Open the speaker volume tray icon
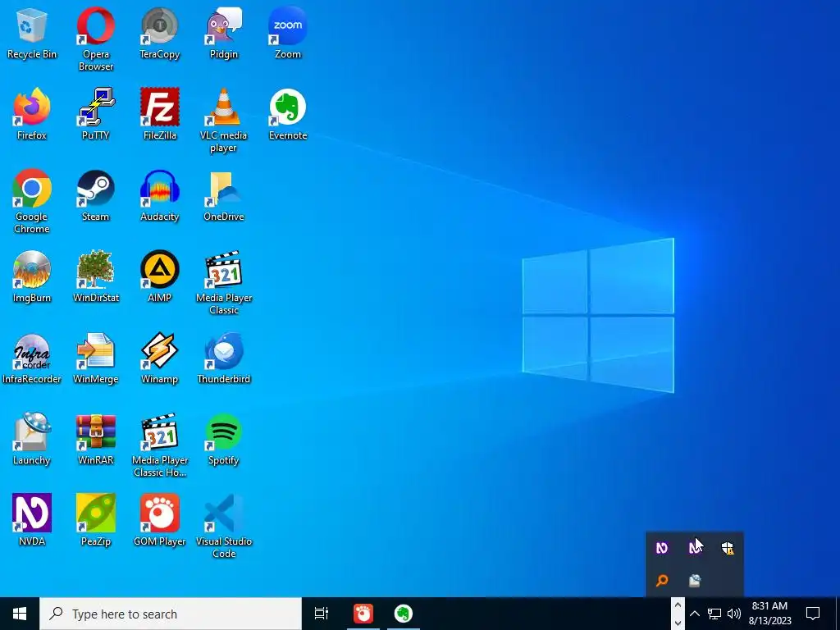Screen dimensions: 840x630 pyautogui.click(x=734, y=614)
